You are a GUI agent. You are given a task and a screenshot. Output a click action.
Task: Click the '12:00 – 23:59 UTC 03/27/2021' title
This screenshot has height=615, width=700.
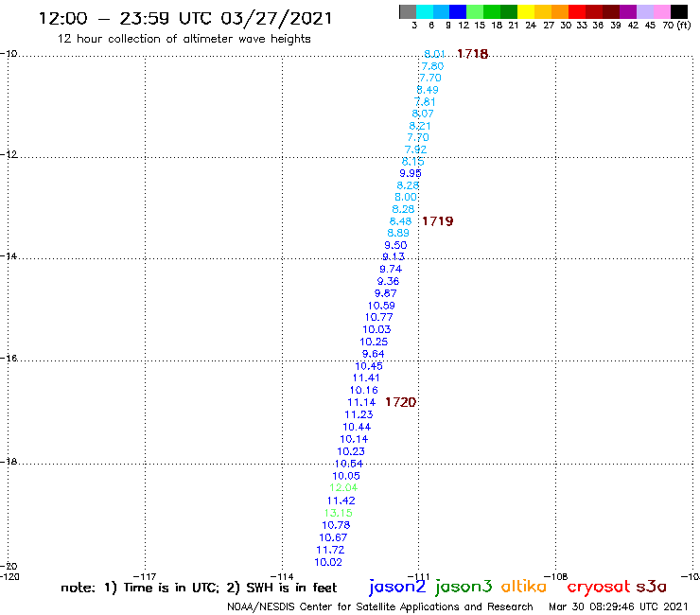pyautogui.click(x=185, y=18)
